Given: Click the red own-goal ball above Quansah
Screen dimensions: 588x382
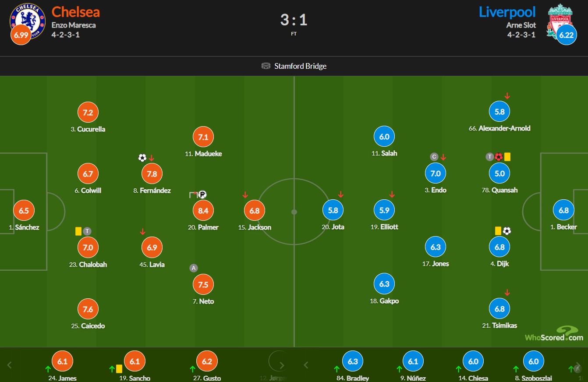Looking at the screenshot, I should click(x=498, y=157).
